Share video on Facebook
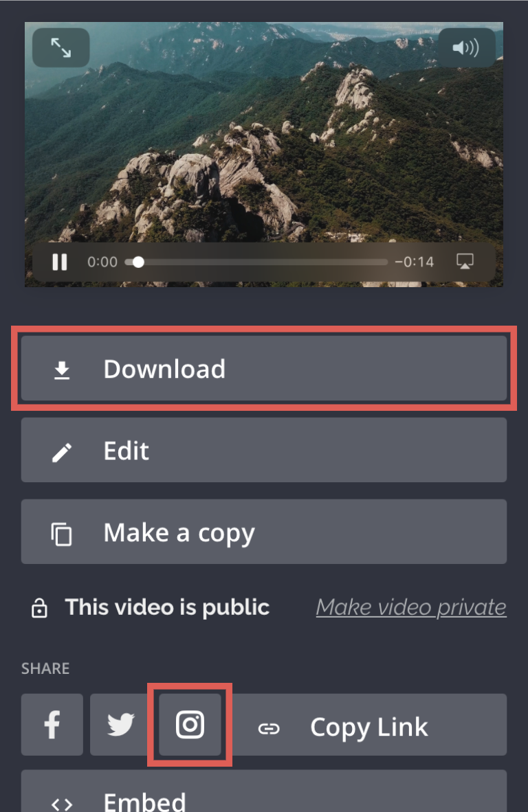The width and height of the screenshot is (528, 812). coord(52,725)
